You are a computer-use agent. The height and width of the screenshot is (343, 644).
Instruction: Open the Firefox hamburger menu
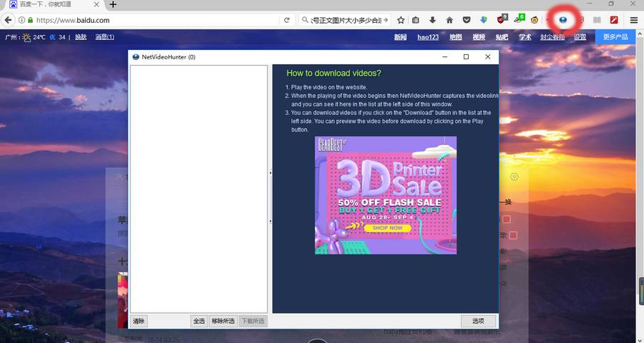pos(634,20)
